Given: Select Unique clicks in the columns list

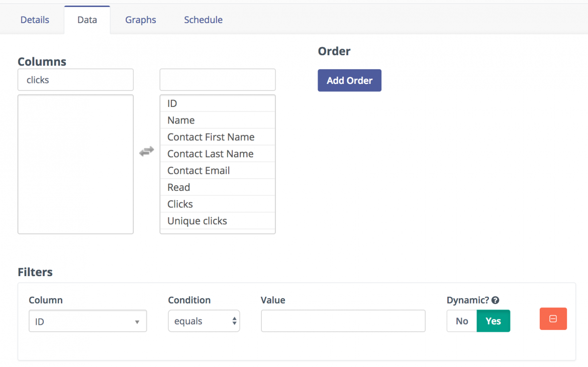Looking at the screenshot, I should coord(197,221).
